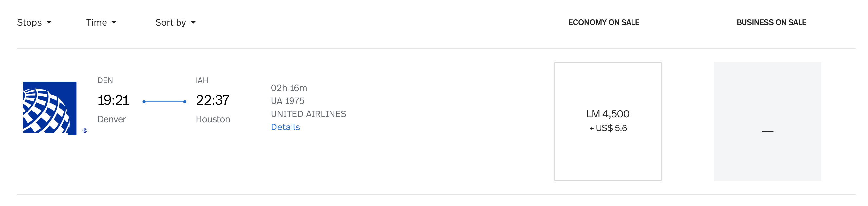The width and height of the screenshot is (868, 206).
Task: Click the registered trademark symbol beside the logo
Action: (85, 130)
